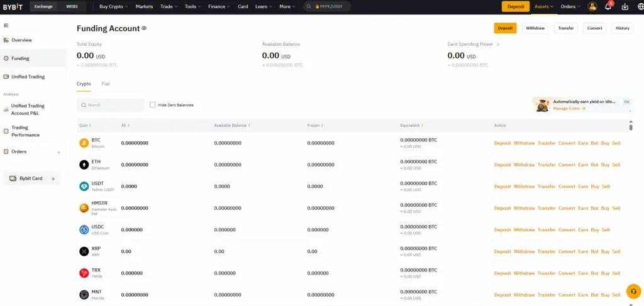Click Deposit in the TRX row
Image resolution: width=644 pixels, height=306 pixels.
tap(502, 273)
